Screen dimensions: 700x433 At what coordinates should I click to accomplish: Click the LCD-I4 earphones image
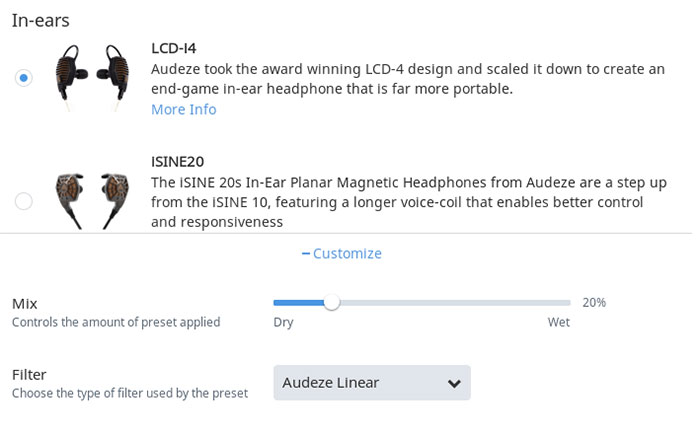coord(92,78)
